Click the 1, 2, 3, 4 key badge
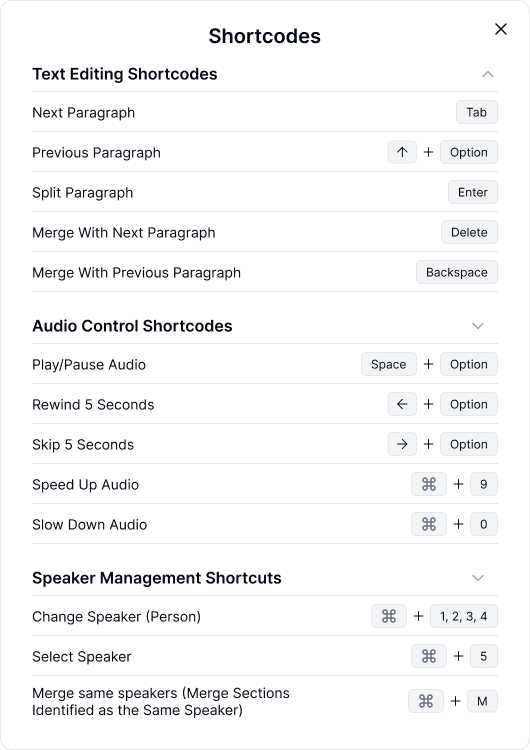 (x=464, y=616)
